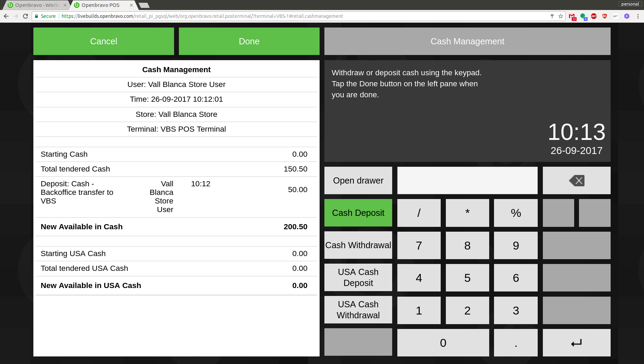Viewport: 644px width, 364px height.
Task: Tap the green Done button
Action: pos(249,41)
